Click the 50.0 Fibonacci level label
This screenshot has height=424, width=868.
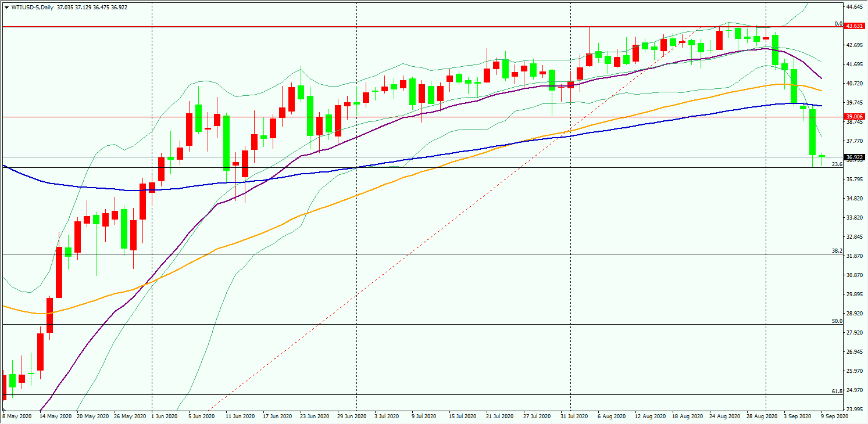(837, 321)
